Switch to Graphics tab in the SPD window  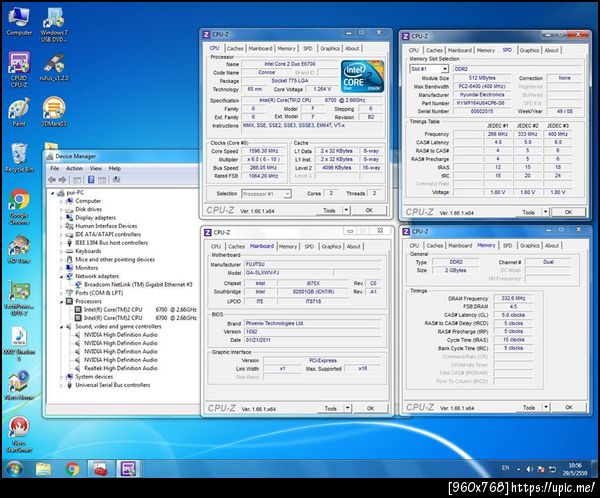pyautogui.click(x=529, y=50)
